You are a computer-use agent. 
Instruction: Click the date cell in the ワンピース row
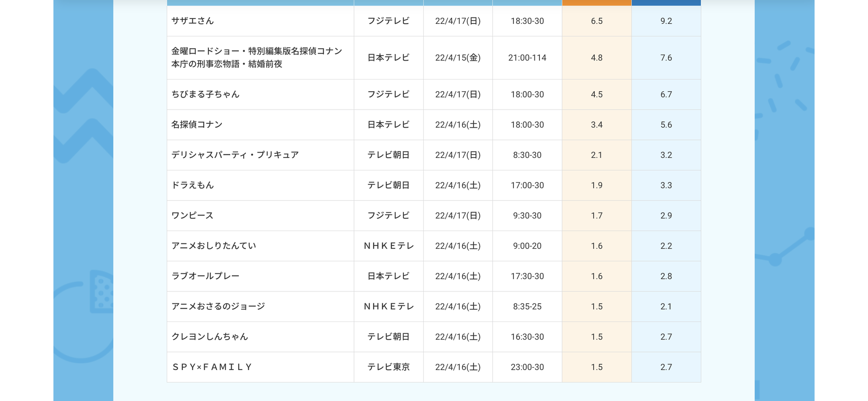[x=458, y=215]
